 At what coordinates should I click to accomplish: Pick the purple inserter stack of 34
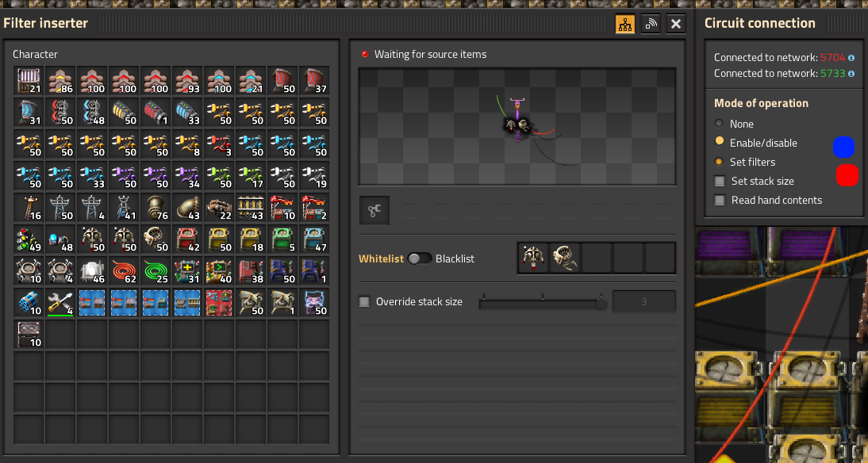click(187, 177)
